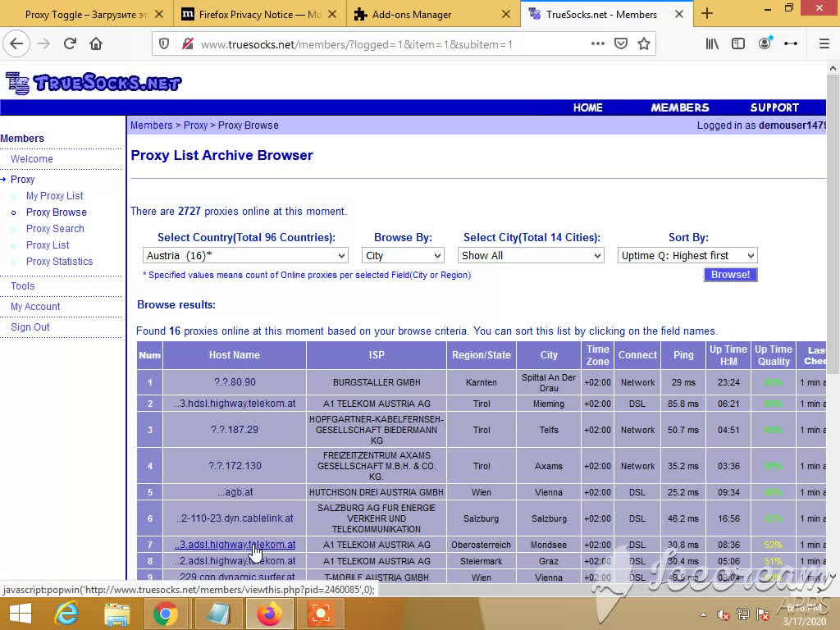840x630 pixels.
Task: Open proxy host ?.?.80.90
Action: pyautogui.click(x=235, y=382)
